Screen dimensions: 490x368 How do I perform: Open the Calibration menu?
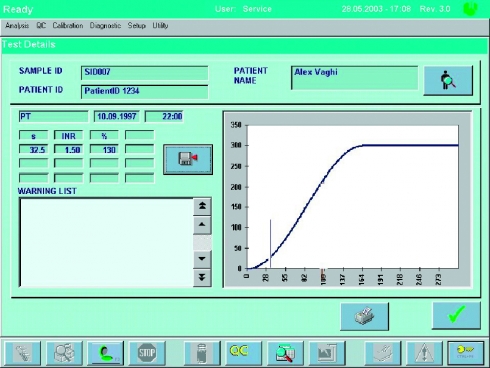click(68, 26)
